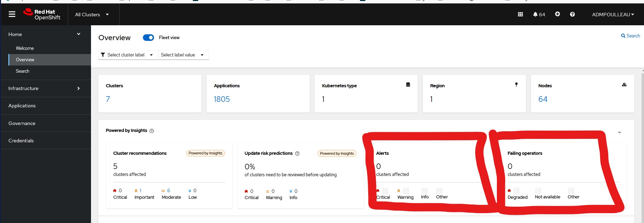The height and width of the screenshot is (223, 644).
Task: Open the Select cluster label dropdown
Action: coord(128,55)
